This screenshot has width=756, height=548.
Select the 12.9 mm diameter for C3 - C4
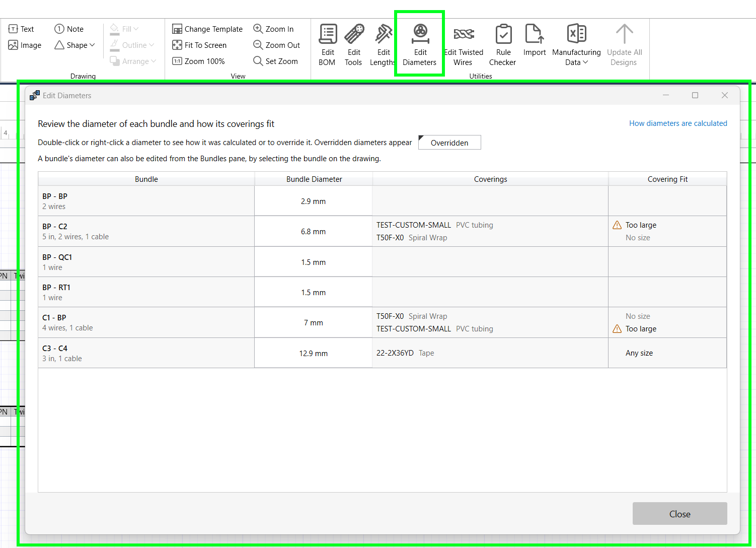click(314, 353)
